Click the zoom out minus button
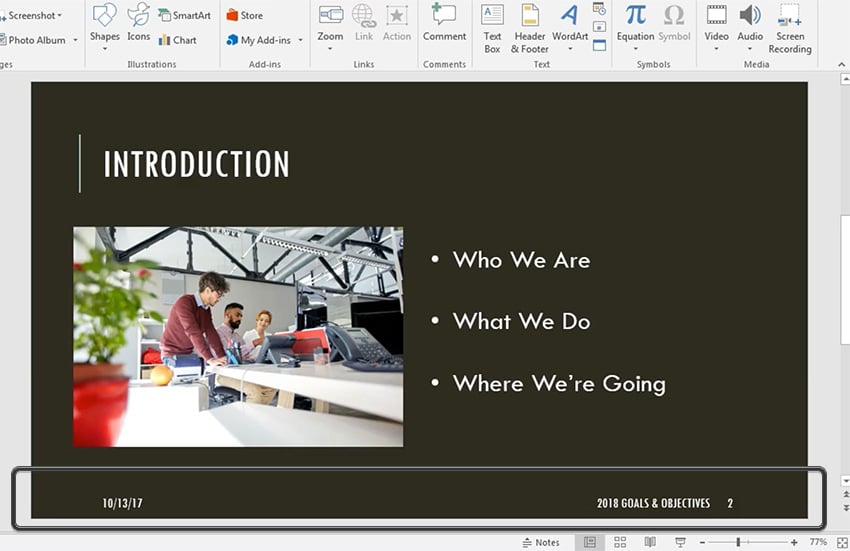Image resolution: width=850 pixels, height=551 pixels. pos(702,542)
